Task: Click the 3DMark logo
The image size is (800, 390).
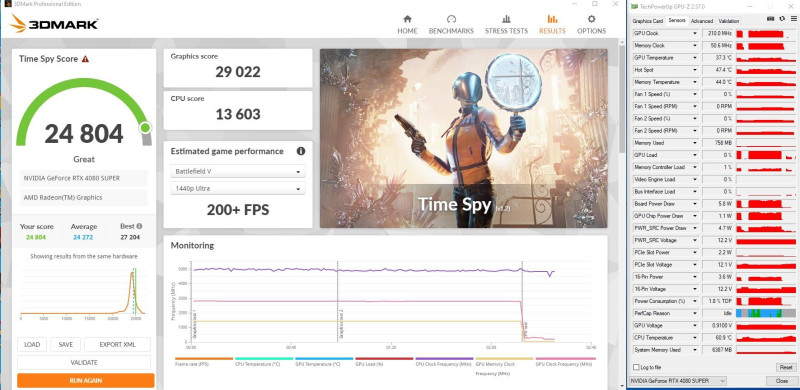Action: 54,23
